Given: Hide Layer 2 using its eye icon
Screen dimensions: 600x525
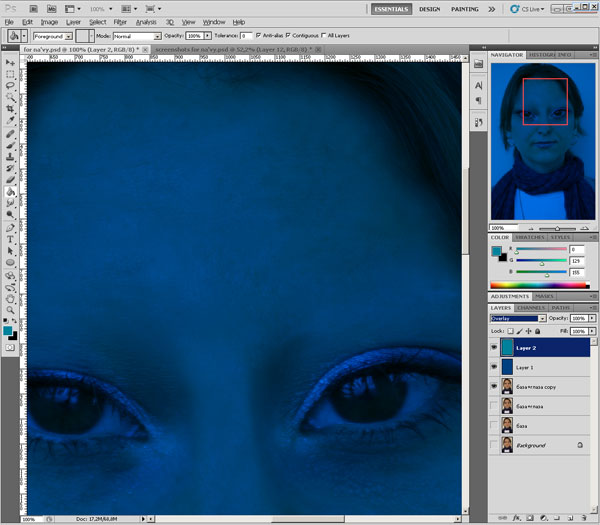Looking at the screenshot, I should pyautogui.click(x=496, y=347).
